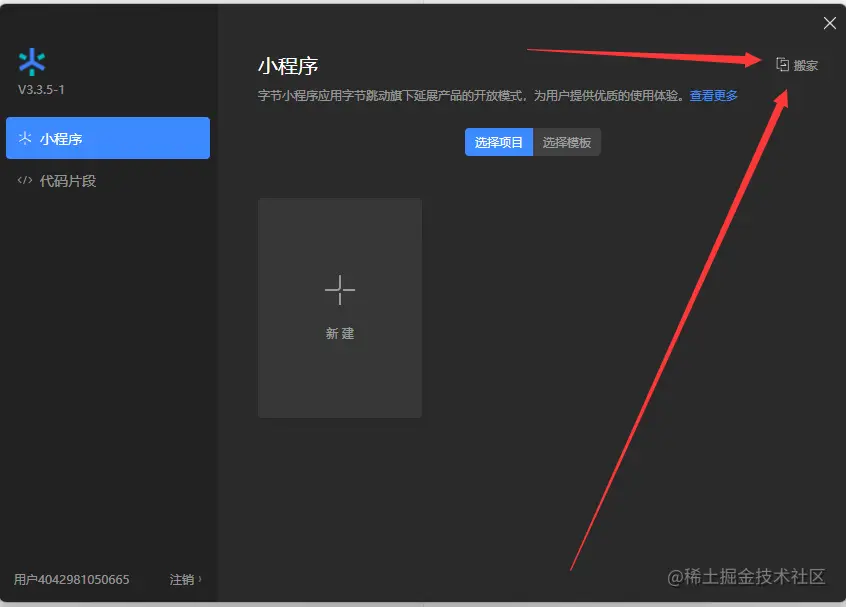Click the 搬家 migrate button
The height and width of the screenshot is (607, 846).
[797, 65]
